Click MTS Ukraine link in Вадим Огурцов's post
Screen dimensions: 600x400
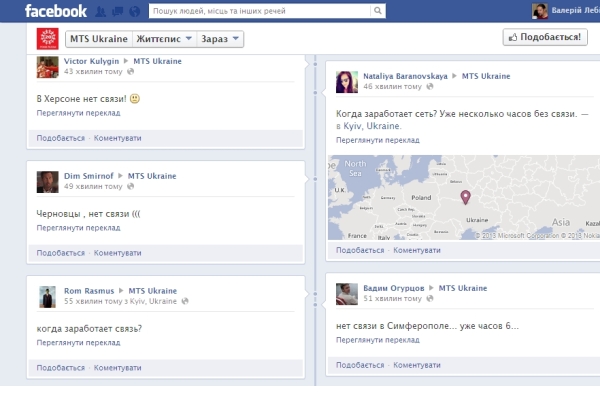[x=463, y=288]
